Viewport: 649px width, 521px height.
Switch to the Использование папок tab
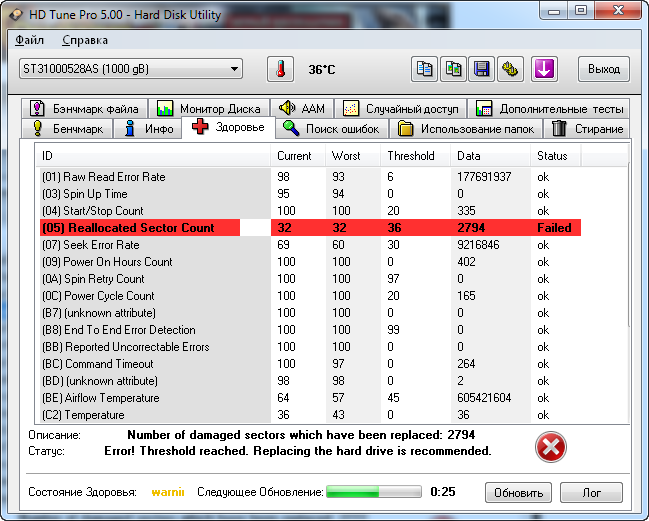466,129
